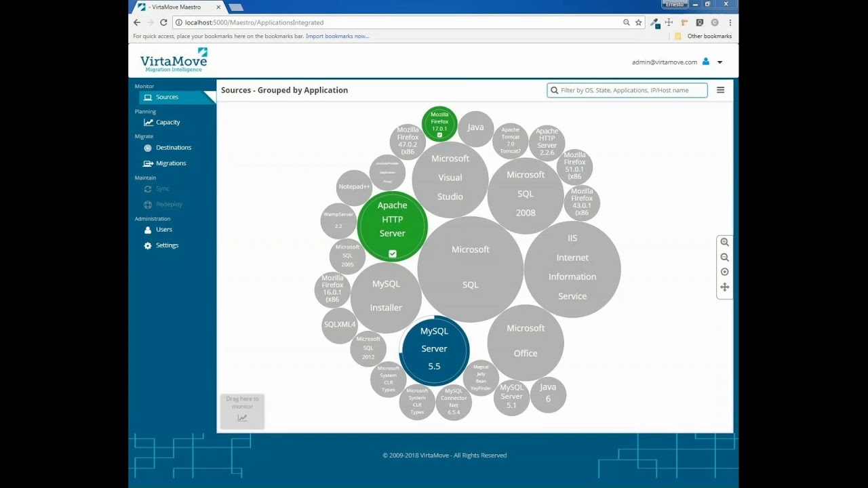
Task: Click the zoom out magnifier icon
Action: (x=725, y=258)
